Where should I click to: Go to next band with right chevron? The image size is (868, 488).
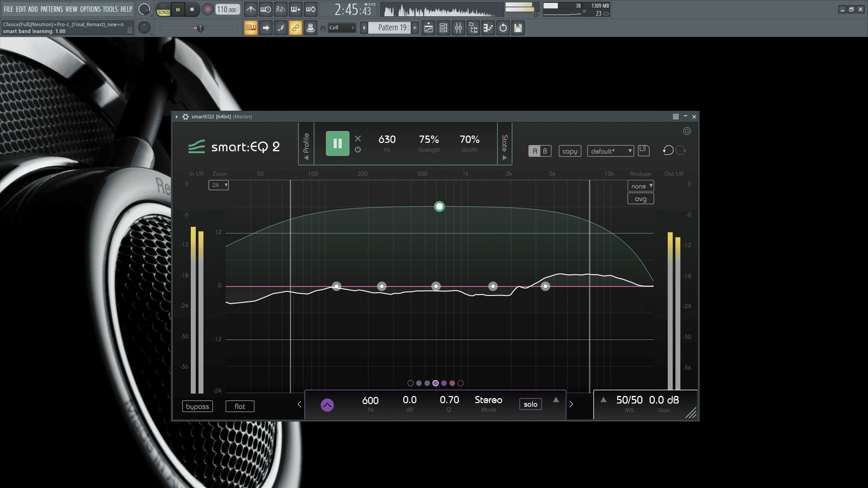pos(571,404)
